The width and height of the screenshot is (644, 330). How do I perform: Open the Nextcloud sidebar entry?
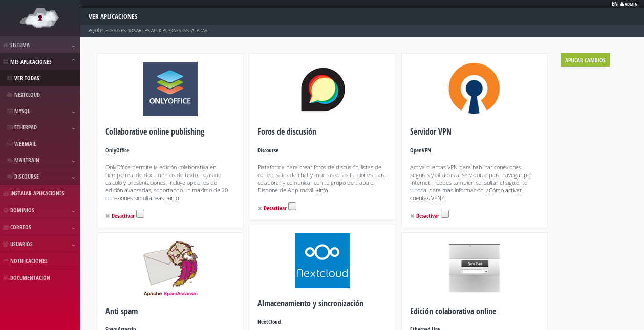40,95
